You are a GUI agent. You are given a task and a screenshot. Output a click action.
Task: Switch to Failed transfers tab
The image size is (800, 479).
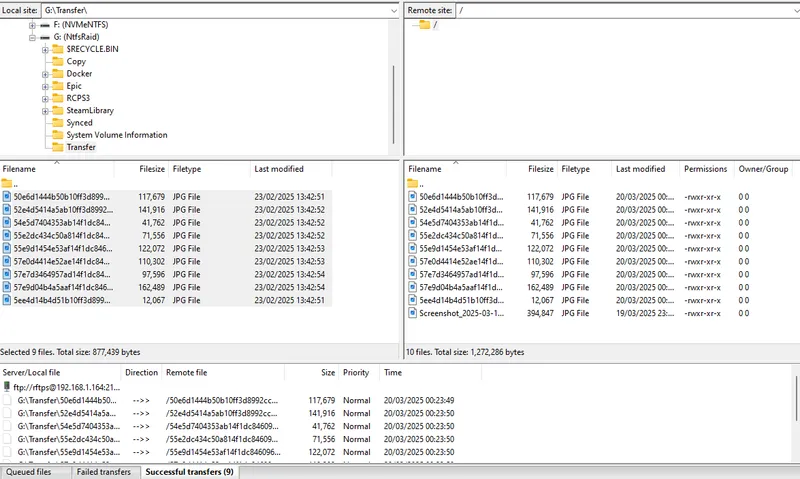tap(104, 472)
